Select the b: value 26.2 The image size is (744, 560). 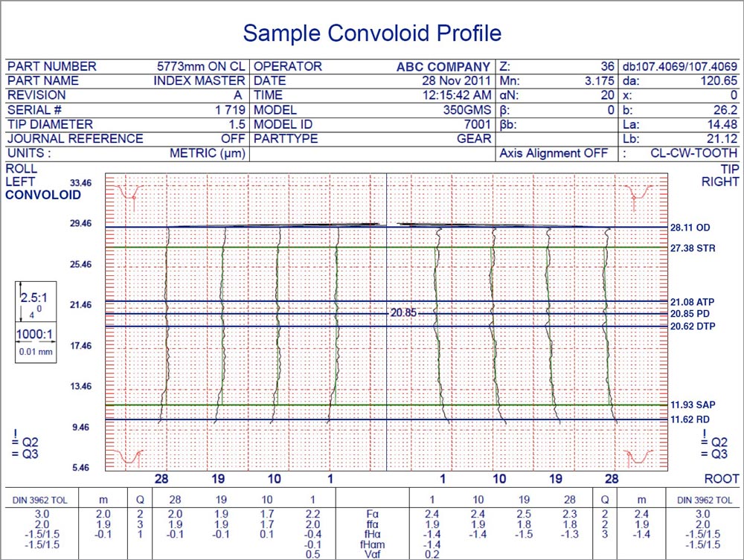[725, 110]
